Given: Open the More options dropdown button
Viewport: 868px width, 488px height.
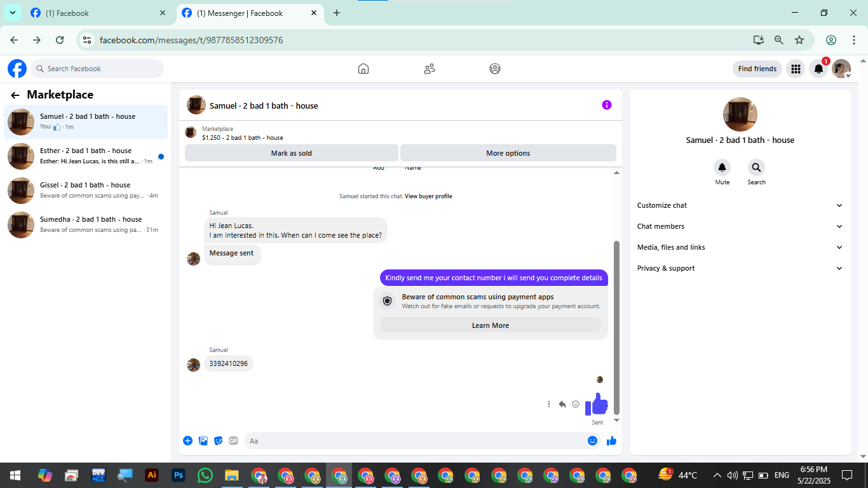Looking at the screenshot, I should click(x=508, y=153).
